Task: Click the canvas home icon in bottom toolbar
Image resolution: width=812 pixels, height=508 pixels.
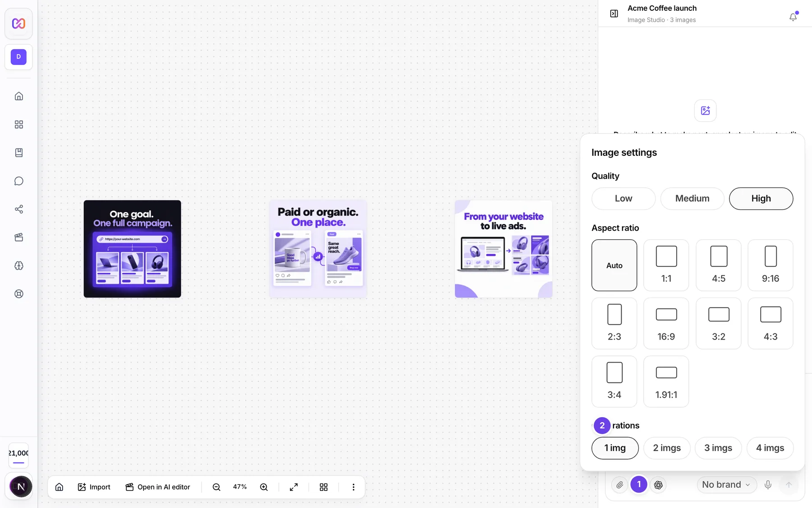Action: coord(59,487)
